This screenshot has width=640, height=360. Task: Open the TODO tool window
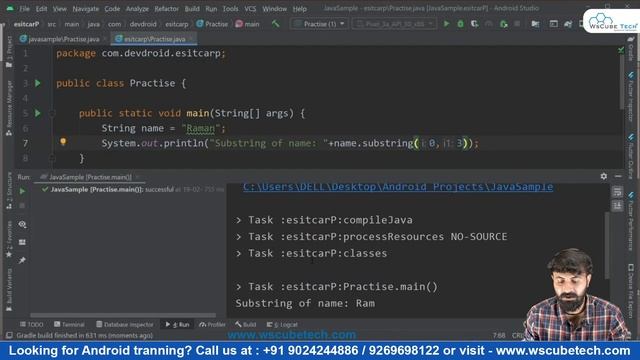[x=31, y=324]
